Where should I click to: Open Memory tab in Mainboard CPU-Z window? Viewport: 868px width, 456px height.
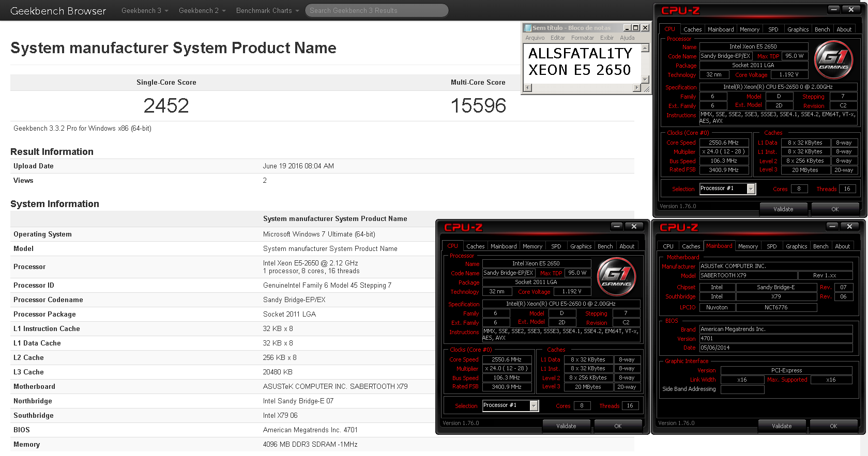click(748, 246)
